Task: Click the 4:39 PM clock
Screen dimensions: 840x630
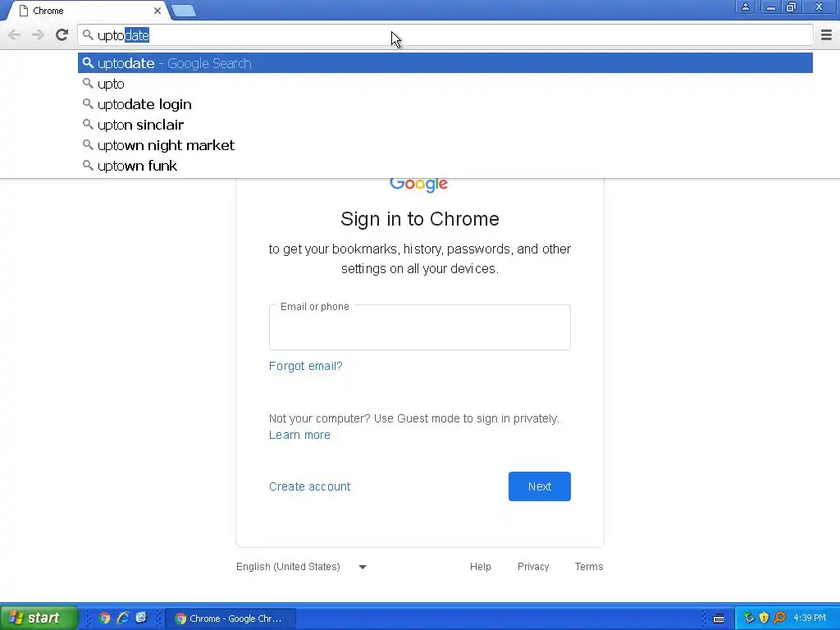Action: (810, 619)
